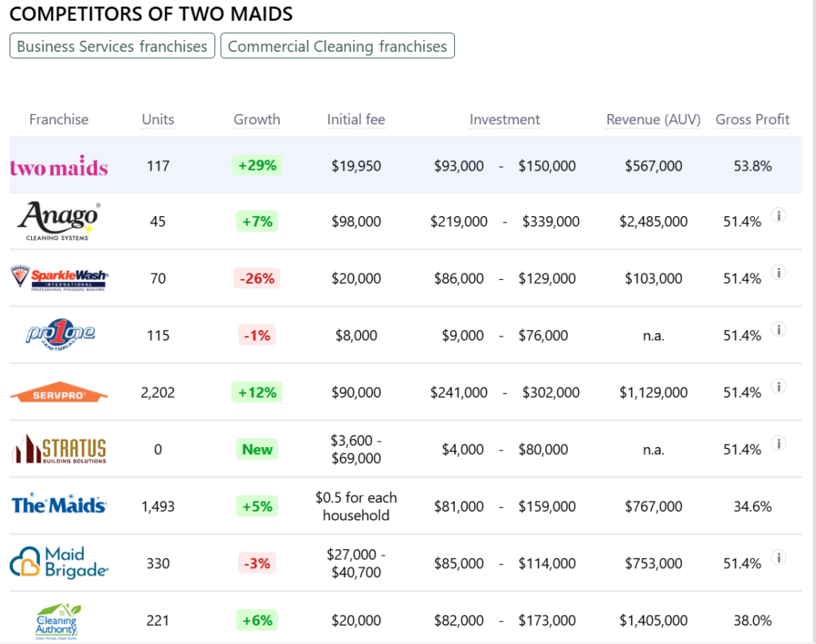
Task: Click the $103,000 revenue value
Action: [x=653, y=278]
